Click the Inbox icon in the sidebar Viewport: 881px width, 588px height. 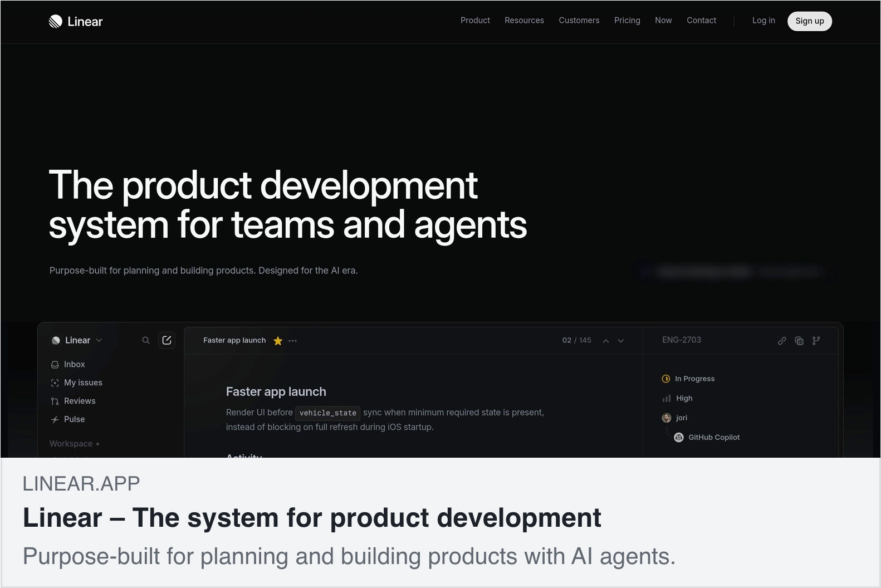(x=55, y=365)
